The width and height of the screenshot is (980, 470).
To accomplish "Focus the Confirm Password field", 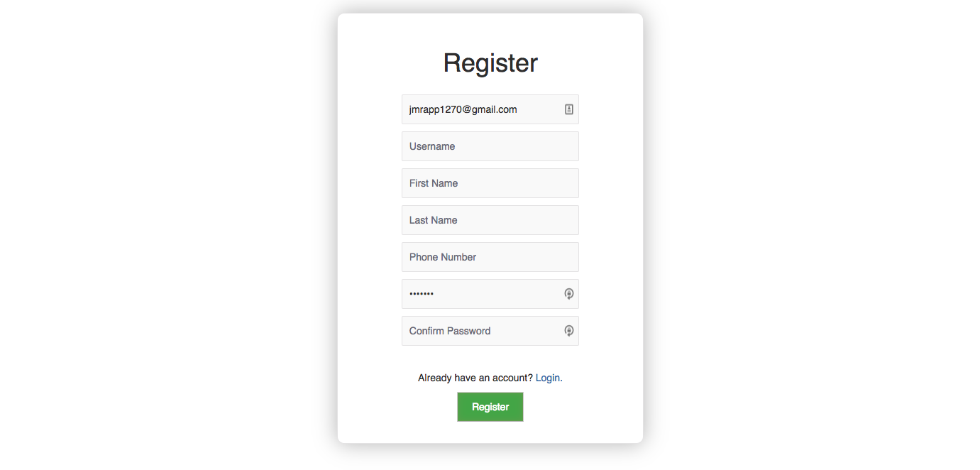I will 490,331.
